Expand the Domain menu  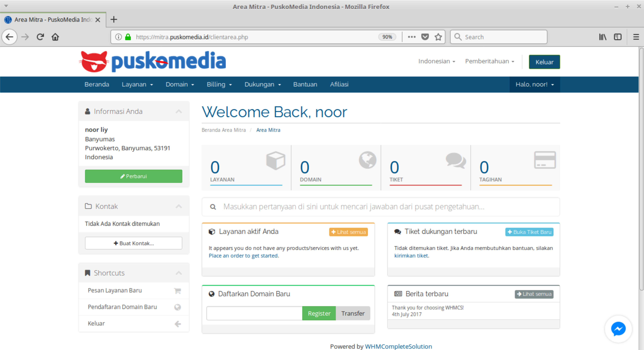click(180, 85)
